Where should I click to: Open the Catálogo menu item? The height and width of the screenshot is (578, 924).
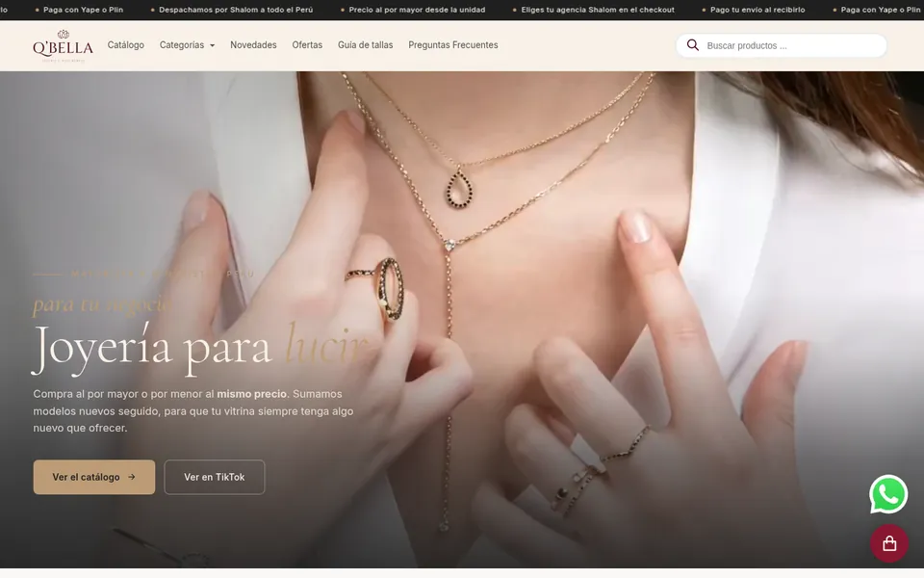pos(125,45)
